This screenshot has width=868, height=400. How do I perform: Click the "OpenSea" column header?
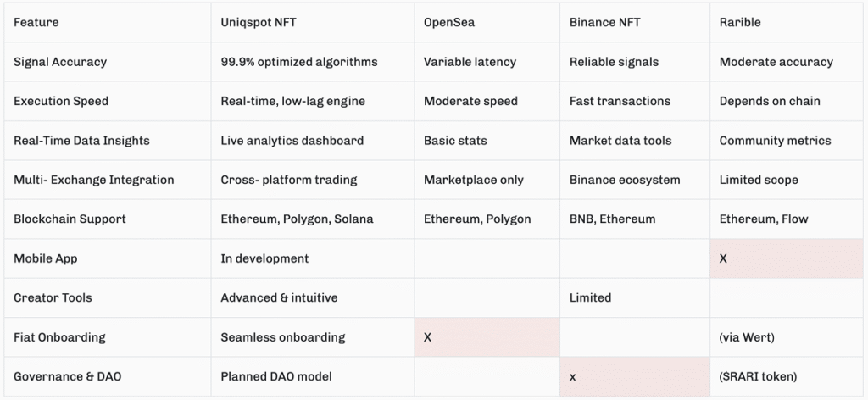[449, 22]
